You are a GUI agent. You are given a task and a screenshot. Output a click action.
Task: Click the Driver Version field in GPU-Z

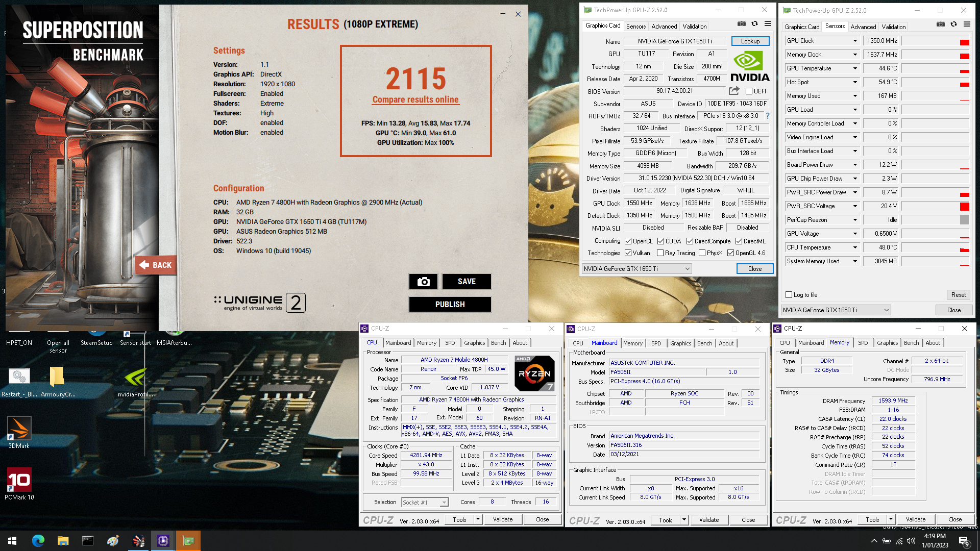click(x=696, y=178)
